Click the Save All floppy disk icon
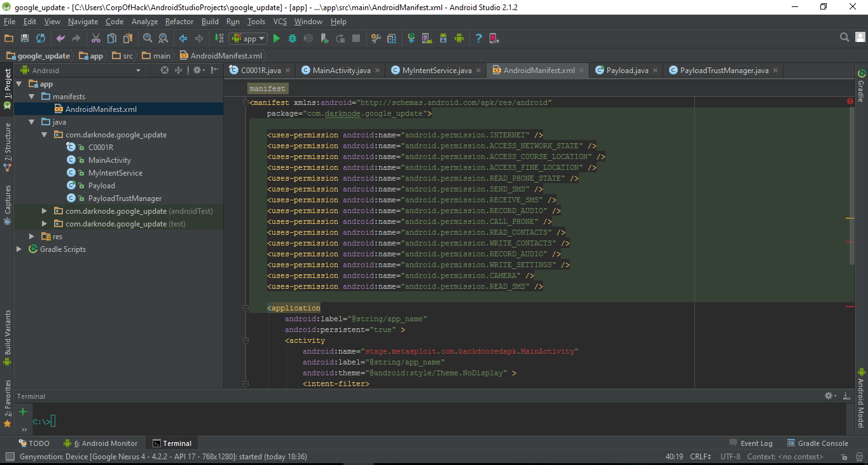868x465 pixels. [25, 39]
